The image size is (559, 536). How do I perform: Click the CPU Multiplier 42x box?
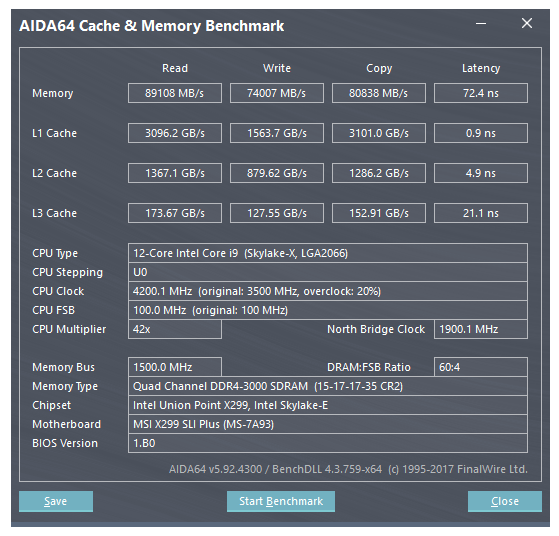175,329
